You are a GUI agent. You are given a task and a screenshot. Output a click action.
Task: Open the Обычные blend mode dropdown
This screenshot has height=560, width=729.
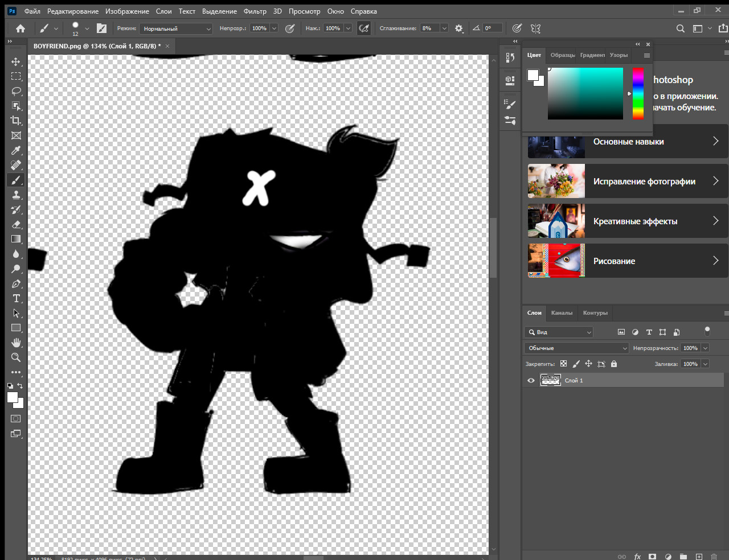click(x=576, y=348)
